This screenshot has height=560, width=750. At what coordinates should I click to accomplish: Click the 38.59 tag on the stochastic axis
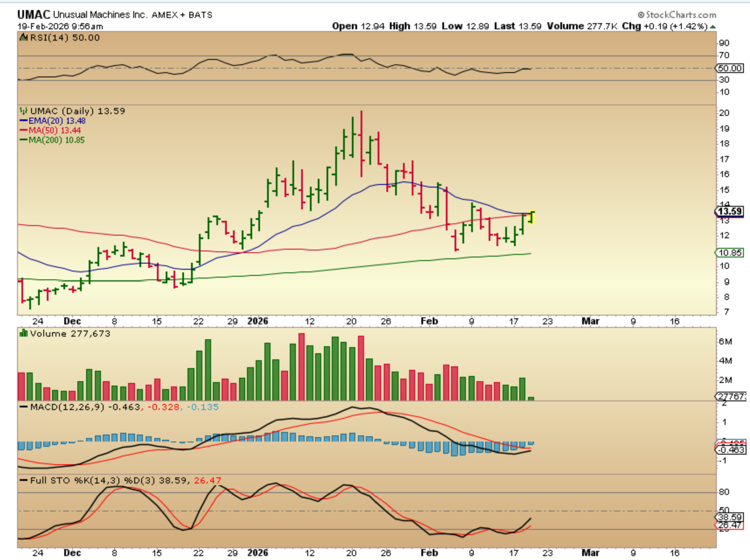[729, 517]
